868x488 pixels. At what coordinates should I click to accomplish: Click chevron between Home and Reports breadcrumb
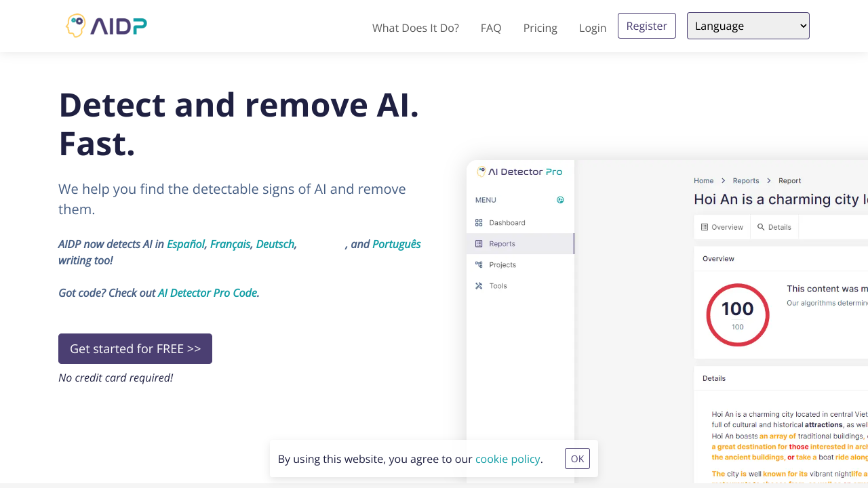click(724, 181)
